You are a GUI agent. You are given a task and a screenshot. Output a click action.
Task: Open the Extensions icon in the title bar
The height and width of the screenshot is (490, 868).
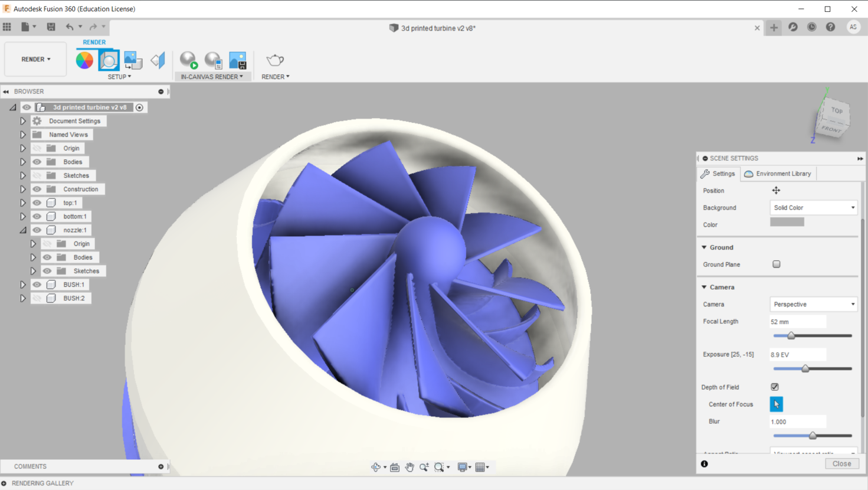click(x=793, y=27)
